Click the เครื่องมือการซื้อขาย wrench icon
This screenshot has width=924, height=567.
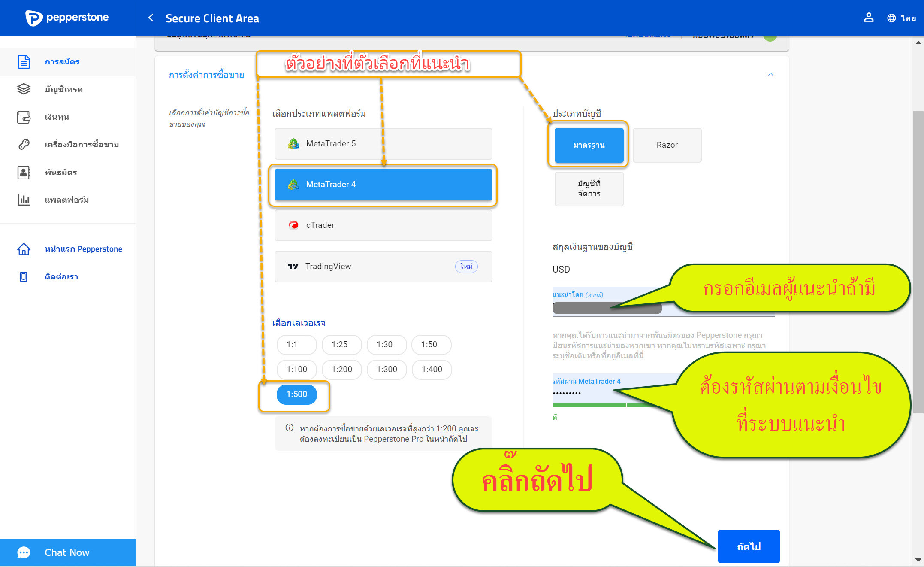[24, 144]
